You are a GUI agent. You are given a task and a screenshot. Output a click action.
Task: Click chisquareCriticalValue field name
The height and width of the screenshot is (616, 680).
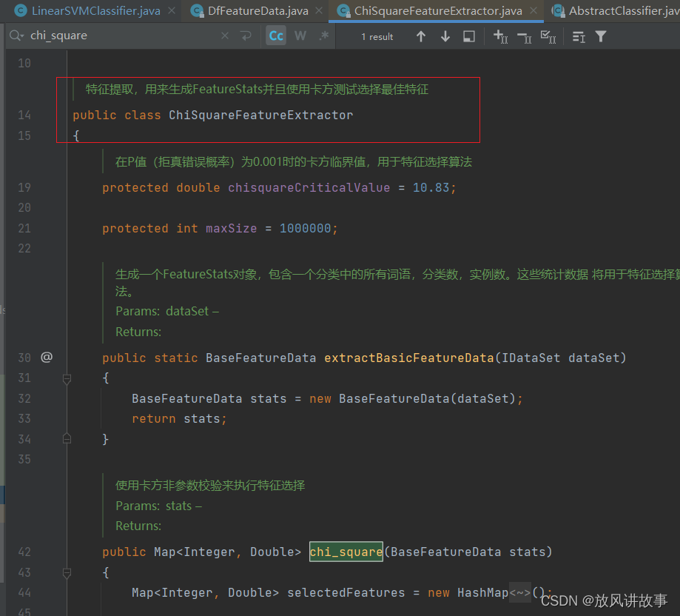coord(309,187)
